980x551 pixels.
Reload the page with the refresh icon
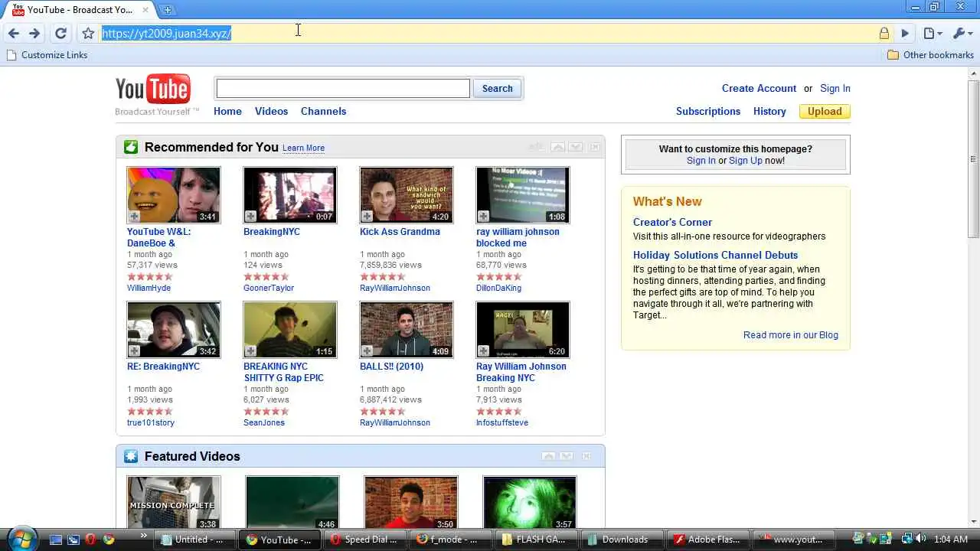[60, 33]
